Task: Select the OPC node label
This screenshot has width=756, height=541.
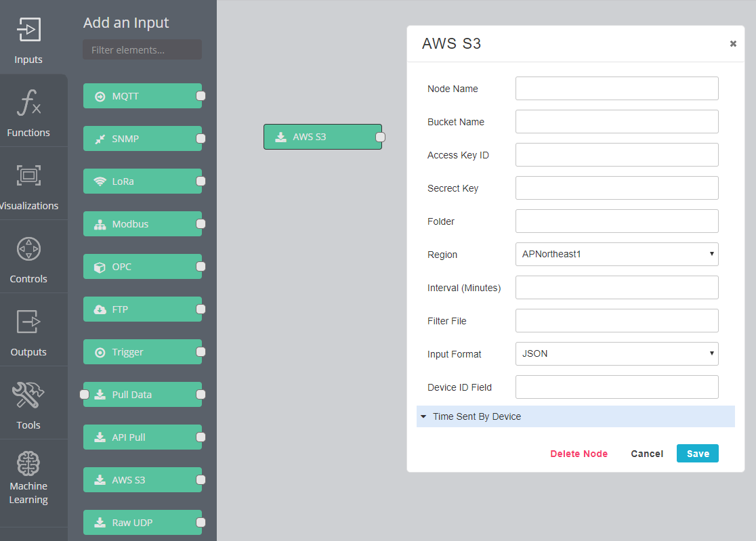Action: click(x=121, y=267)
